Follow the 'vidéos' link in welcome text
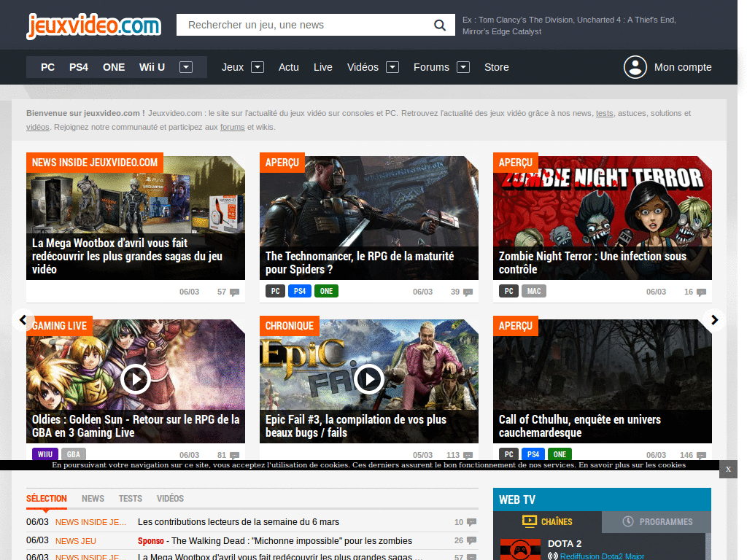This screenshot has width=747, height=560. (x=38, y=127)
